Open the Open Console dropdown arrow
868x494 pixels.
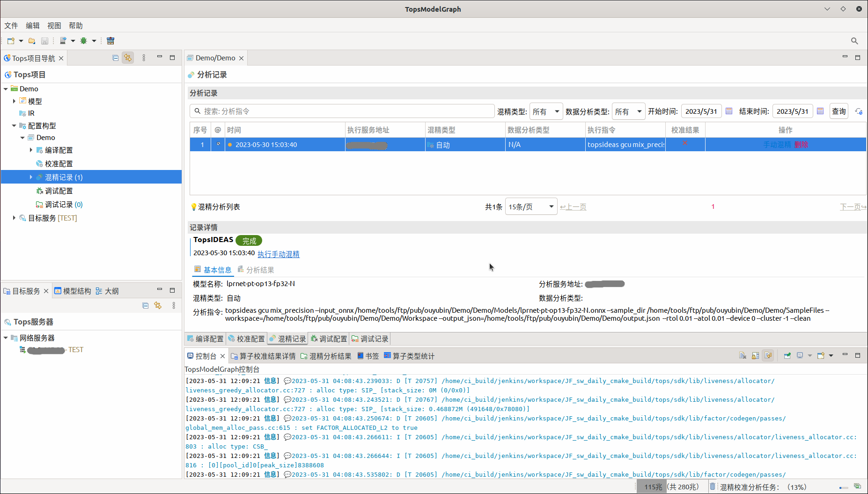[x=831, y=356]
